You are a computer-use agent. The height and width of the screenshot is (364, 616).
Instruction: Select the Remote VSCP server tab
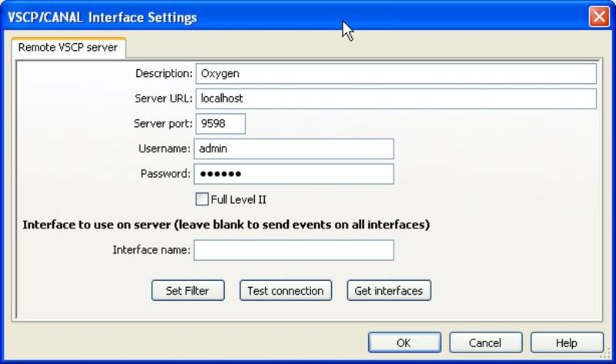tap(68, 48)
